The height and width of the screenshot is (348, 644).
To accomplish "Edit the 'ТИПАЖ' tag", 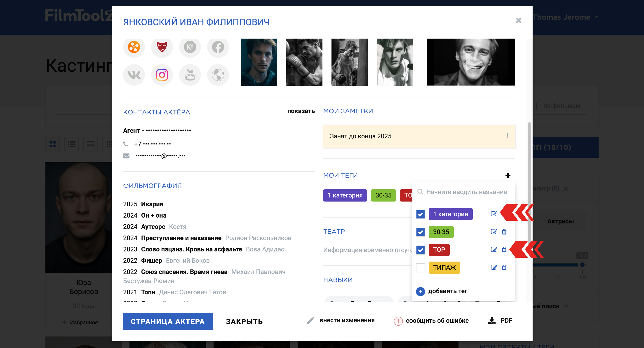I will click(x=494, y=267).
